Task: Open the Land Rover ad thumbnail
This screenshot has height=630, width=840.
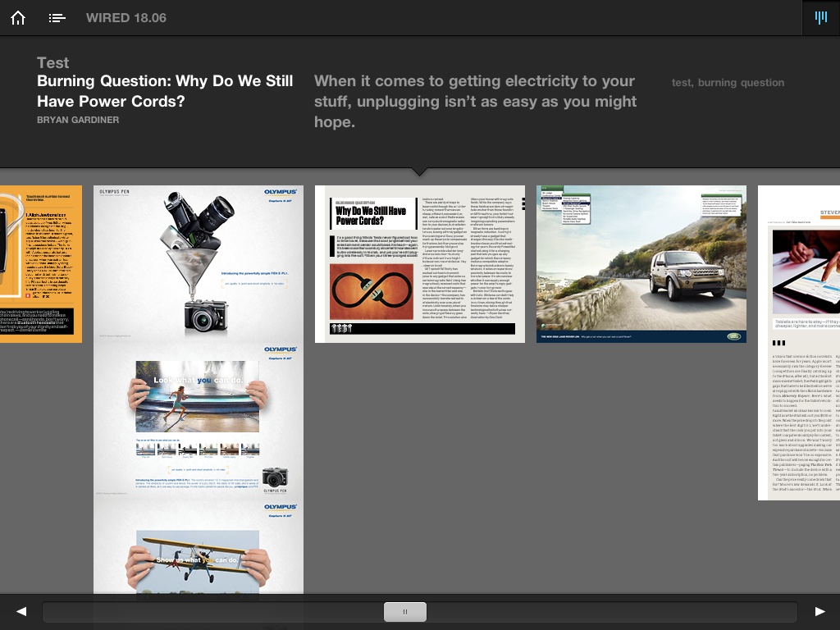Action: click(x=641, y=264)
